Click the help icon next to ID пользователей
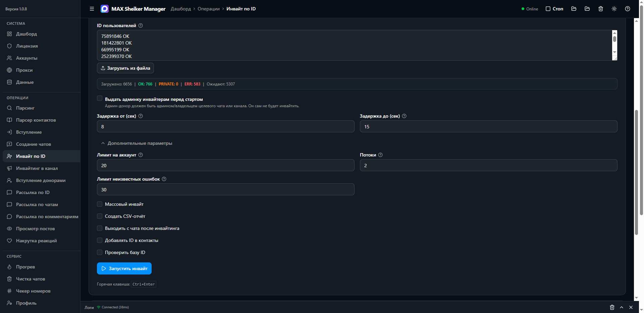The width and height of the screenshot is (644, 313). point(141,25)
